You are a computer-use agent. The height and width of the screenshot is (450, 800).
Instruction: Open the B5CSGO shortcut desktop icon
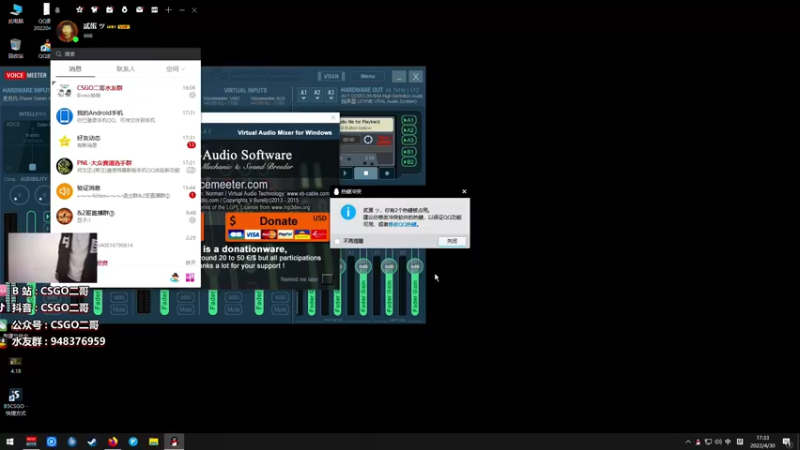point(15,402)
